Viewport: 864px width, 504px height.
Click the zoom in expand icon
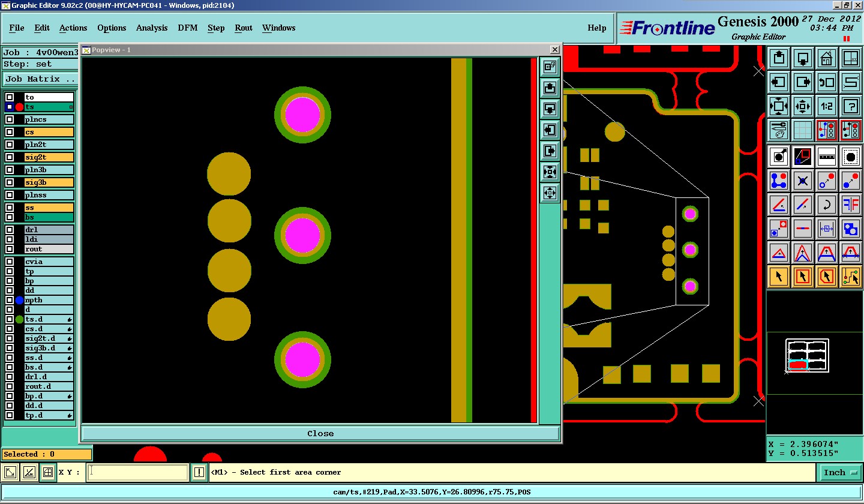pyautogui.click(x=779, y=106)
